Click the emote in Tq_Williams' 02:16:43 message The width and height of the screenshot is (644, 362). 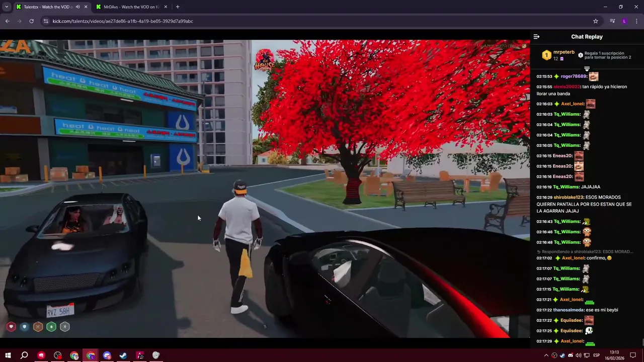[x=586, y=222]
